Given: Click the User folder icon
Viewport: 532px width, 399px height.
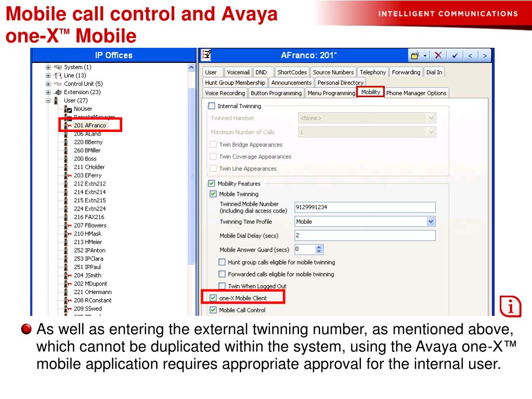Looking at the screenshot, I should click(x=56, y=101).
